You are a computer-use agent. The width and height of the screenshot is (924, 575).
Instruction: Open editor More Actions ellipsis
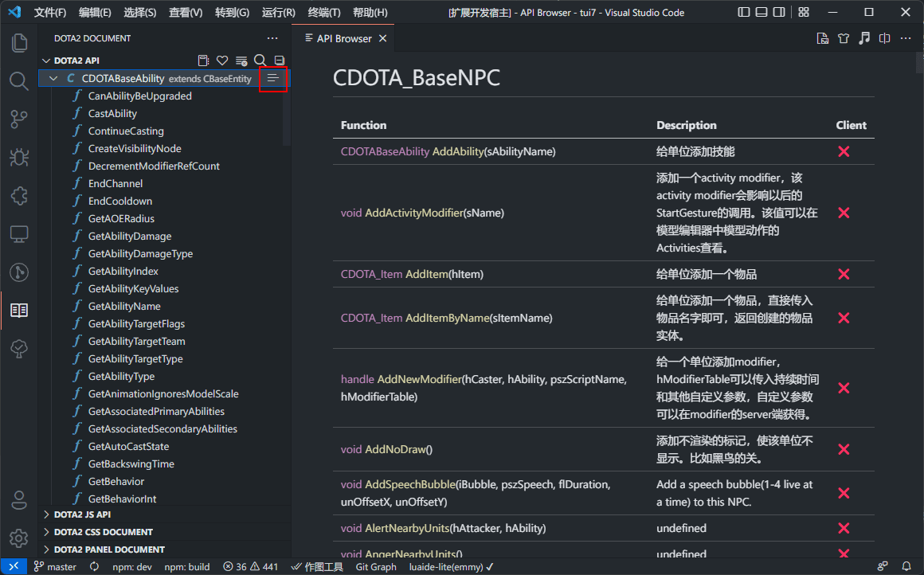point(906,38)
